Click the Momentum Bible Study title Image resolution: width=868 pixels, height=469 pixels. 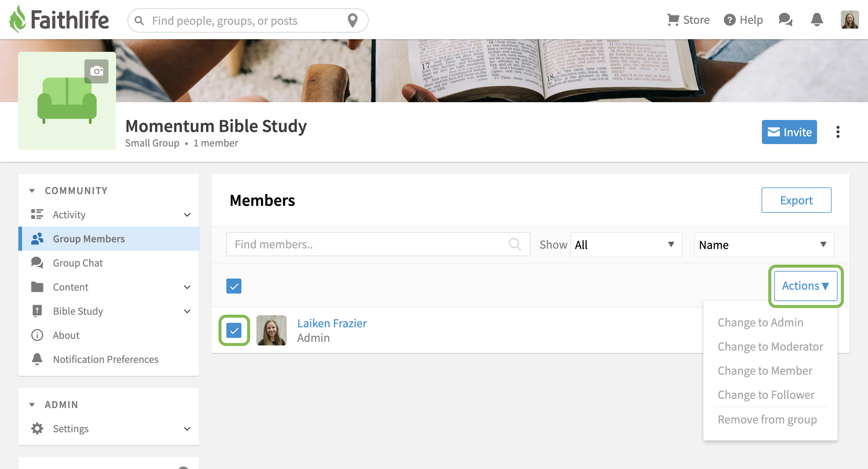pyautogui.click(x=216, y=126)
